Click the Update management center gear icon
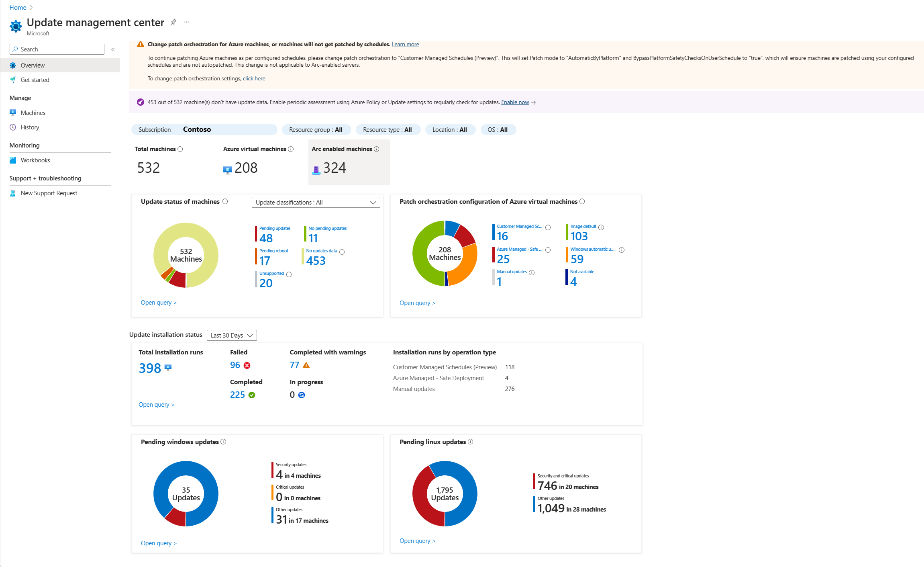Image resolution: width=924 pixels, height=567 pixels. 16,27
